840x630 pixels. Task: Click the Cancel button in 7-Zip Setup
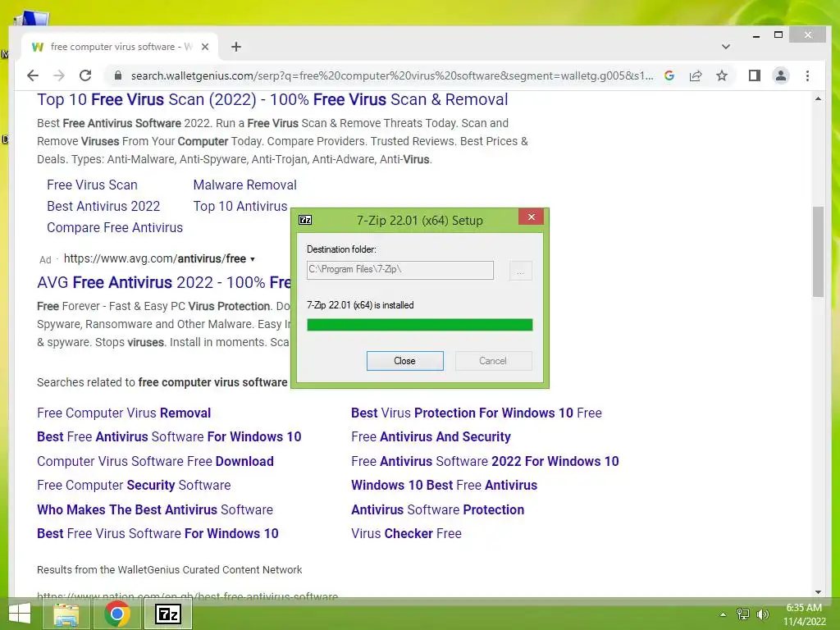[493, 361]
